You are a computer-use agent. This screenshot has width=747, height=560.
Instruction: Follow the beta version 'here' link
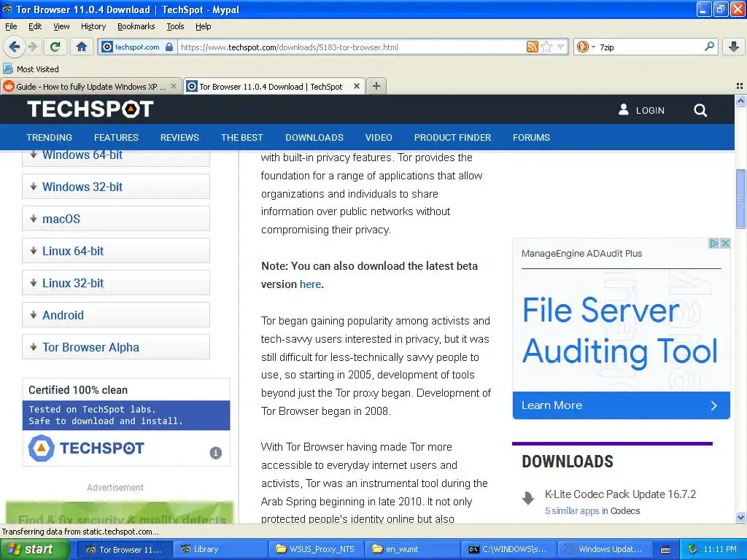coord(310,284)
